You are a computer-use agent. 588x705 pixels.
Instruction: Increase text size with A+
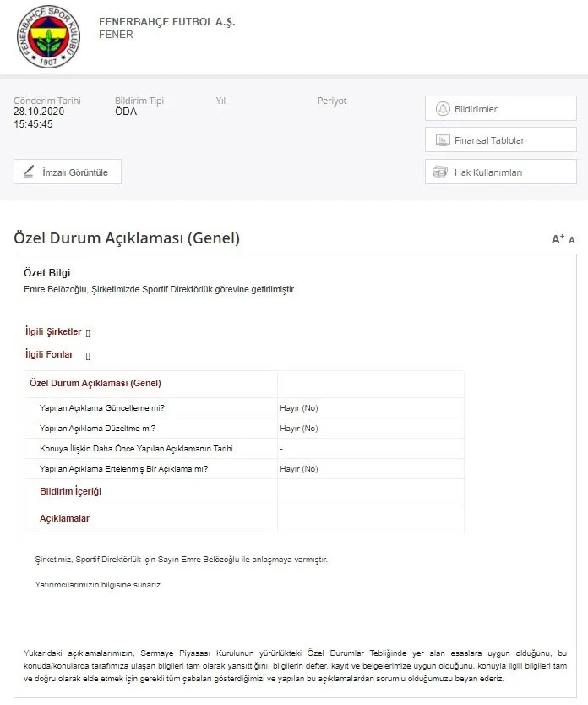tap(557, 239)
